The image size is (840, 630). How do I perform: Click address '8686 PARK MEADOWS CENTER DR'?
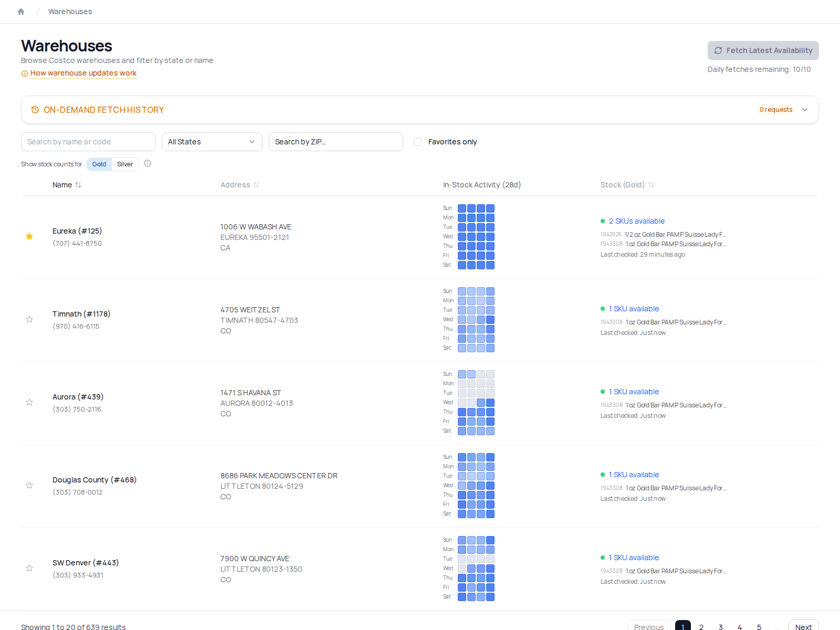pyautogui.click(x=279, y=476)
